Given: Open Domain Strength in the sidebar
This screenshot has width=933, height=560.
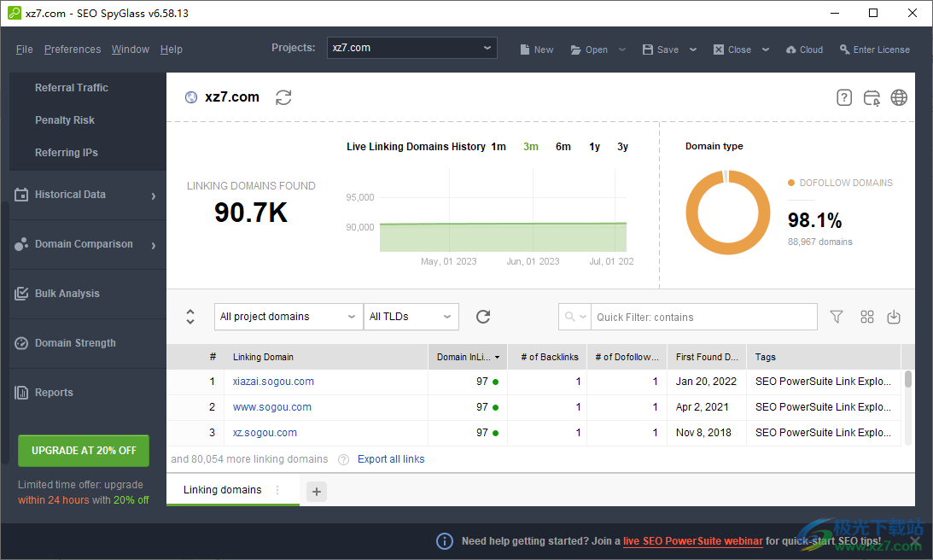Looking at the screenshot, I should (87, 343).
